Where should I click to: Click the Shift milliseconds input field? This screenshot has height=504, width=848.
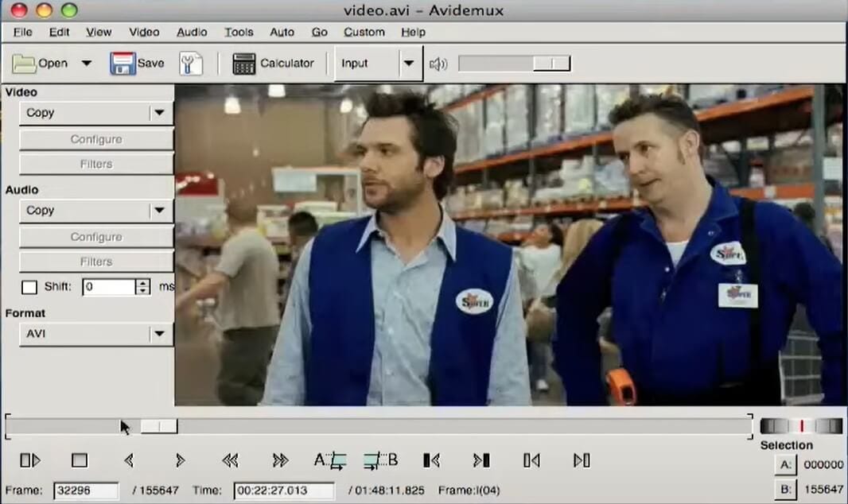pyautogui.click(x=109, y=287)
